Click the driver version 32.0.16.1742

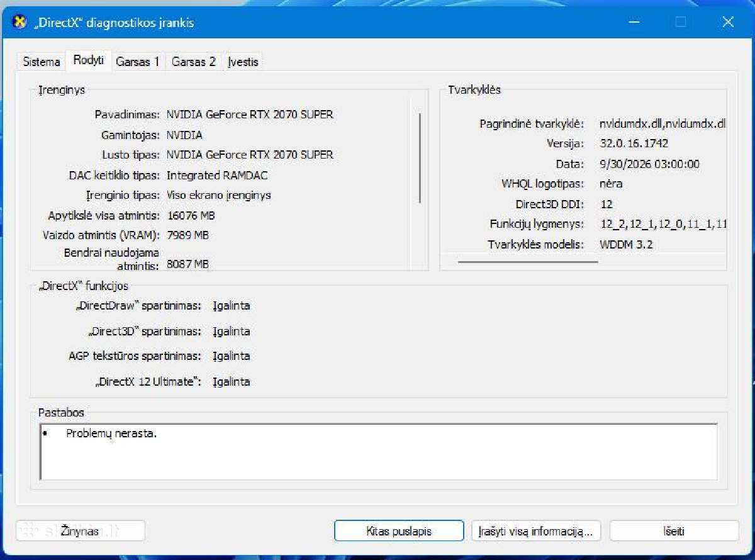[634, 144]
